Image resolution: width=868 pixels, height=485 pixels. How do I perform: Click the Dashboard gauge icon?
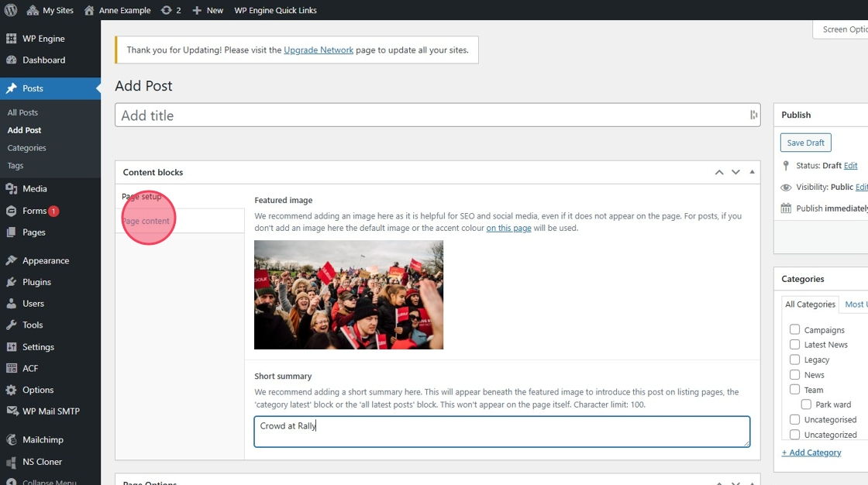tap(11, 60)
